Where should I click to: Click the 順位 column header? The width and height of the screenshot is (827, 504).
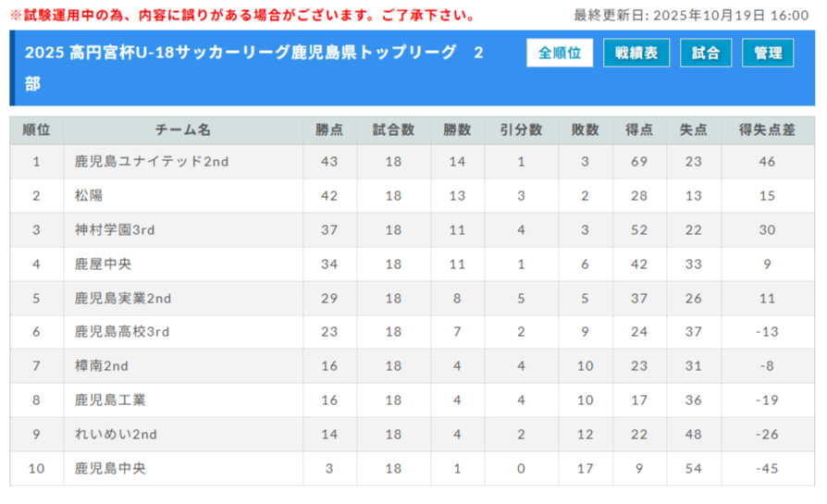[x=37, y=130]
